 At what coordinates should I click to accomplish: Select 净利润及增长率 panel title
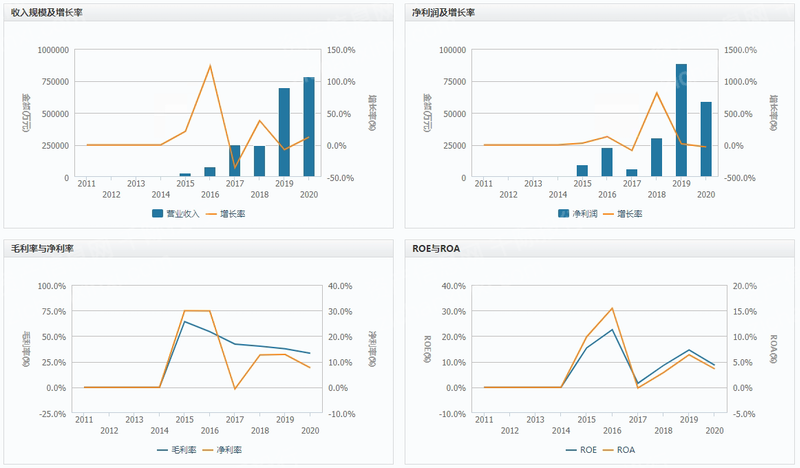pyautogui.click(x=444, y=12)
